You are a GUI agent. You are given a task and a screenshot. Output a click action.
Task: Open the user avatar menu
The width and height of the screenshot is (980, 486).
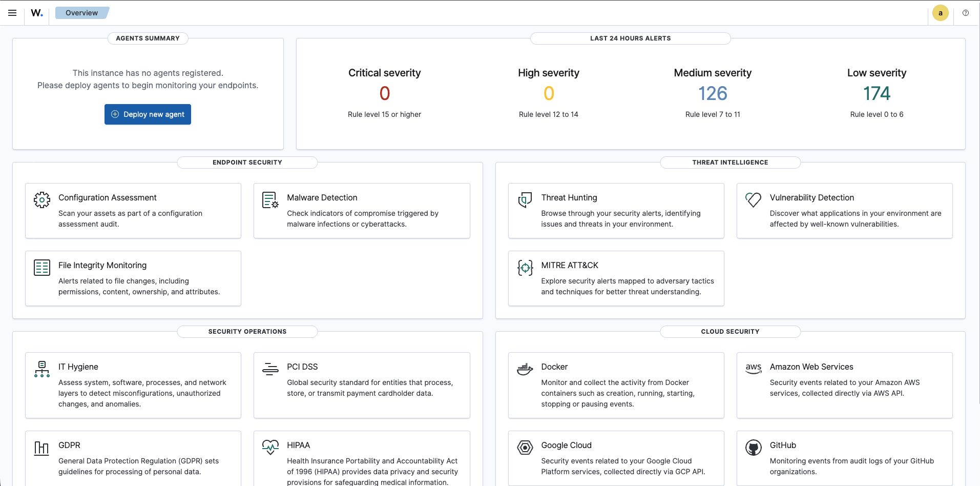click(x=940, y=13)
